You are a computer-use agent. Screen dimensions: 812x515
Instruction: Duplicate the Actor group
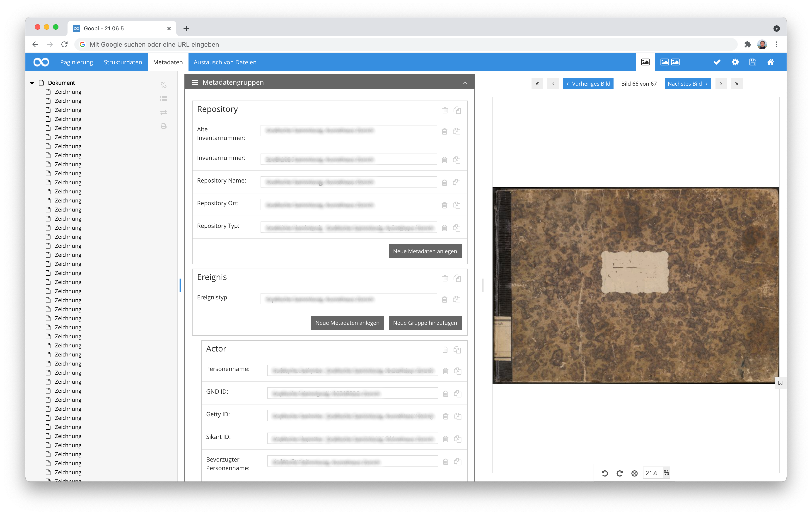click(457, 350)
